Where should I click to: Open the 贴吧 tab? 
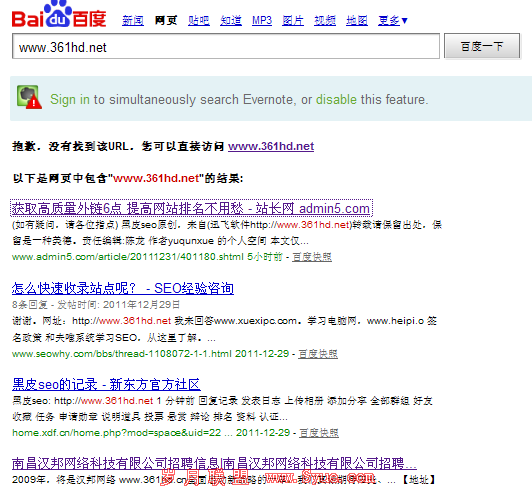[199, 20]
